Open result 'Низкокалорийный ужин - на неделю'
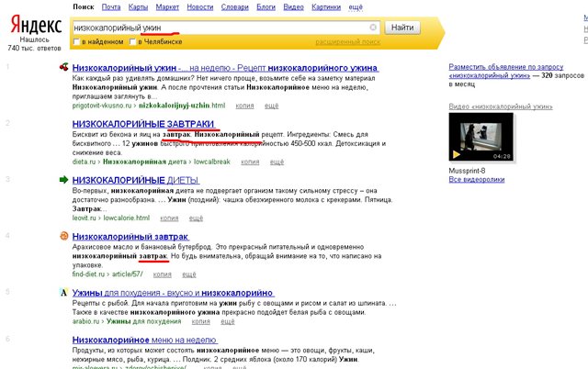The height and width of the screenshot is (369, 588). point(225,68)
